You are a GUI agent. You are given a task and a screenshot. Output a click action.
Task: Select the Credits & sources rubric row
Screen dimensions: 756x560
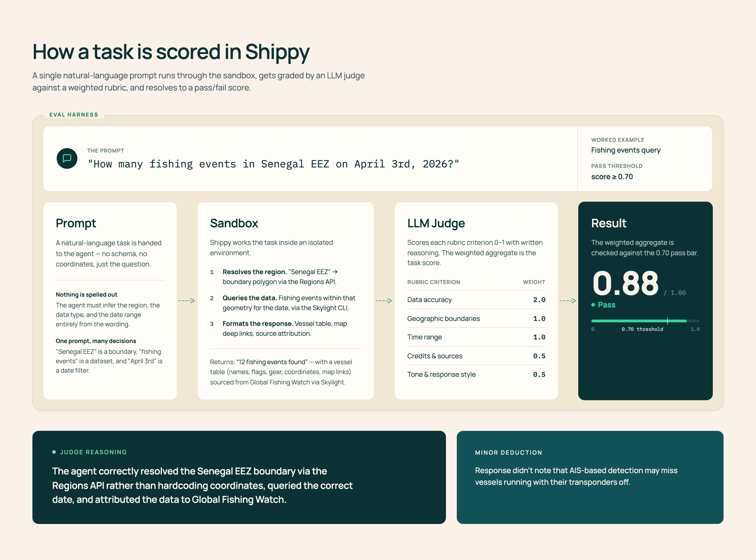point(476,356)
